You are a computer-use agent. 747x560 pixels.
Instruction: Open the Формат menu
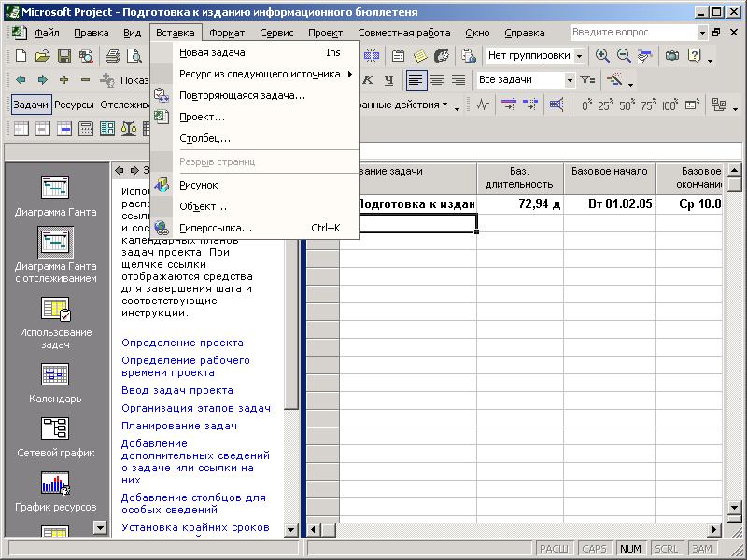[x=227, y=33]
